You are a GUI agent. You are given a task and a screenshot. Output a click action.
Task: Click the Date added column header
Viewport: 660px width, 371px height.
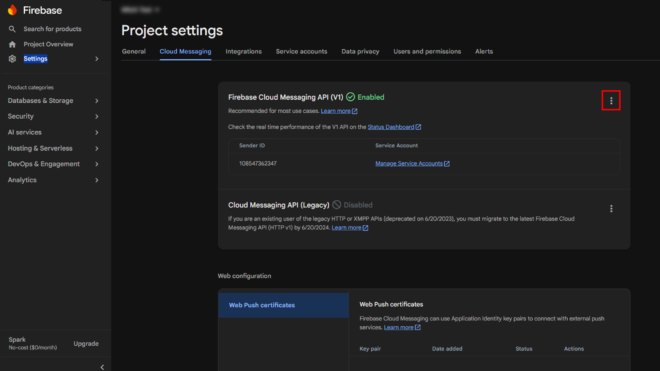[x=447, y=349]
